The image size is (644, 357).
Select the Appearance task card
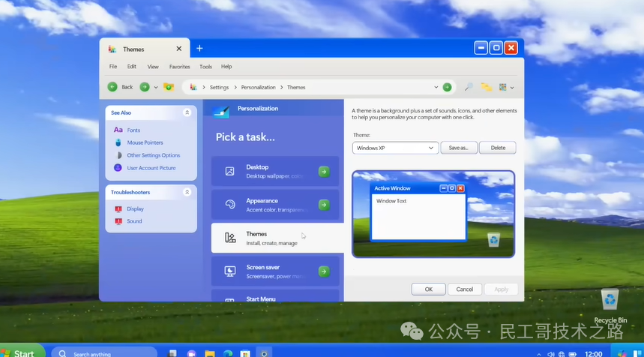(x=275, y=205)
